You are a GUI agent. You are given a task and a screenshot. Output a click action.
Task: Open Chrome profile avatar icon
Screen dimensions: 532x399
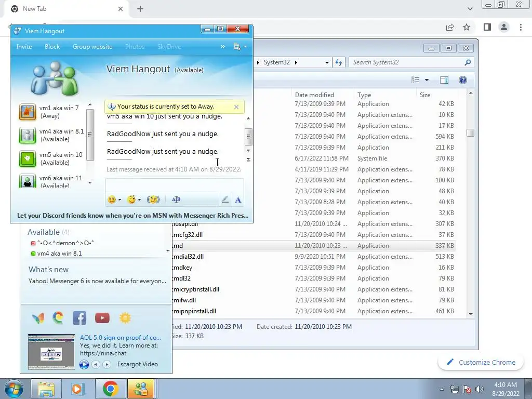(x=504, y=27)
